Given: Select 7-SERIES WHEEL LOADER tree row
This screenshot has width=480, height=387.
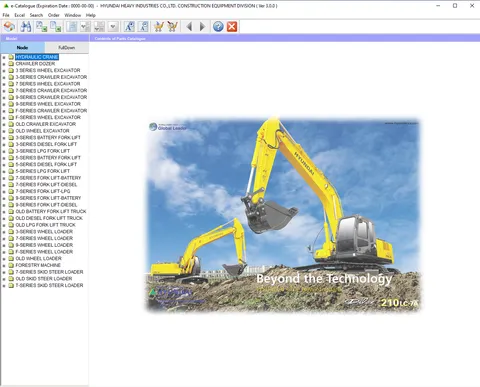Looking at the screenshot, I should coord(44,238).
